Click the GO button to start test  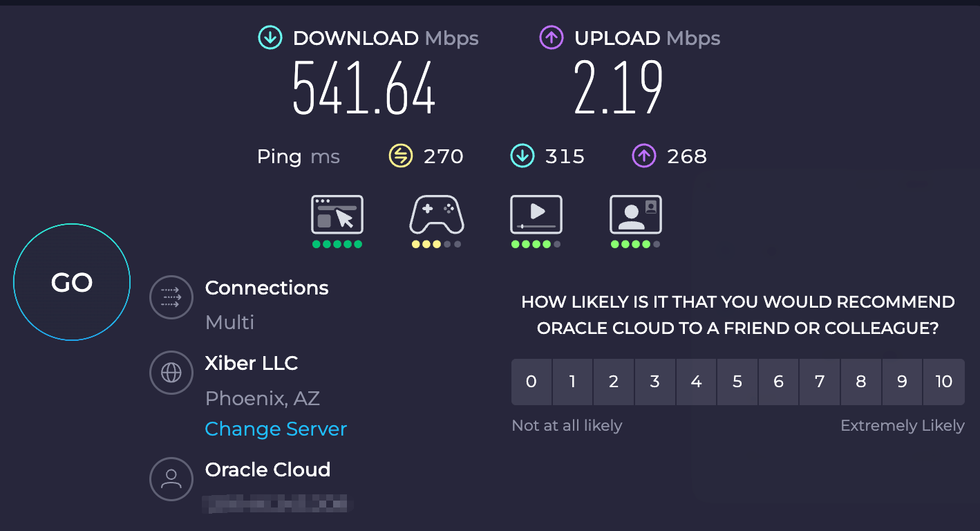point(72,282)
